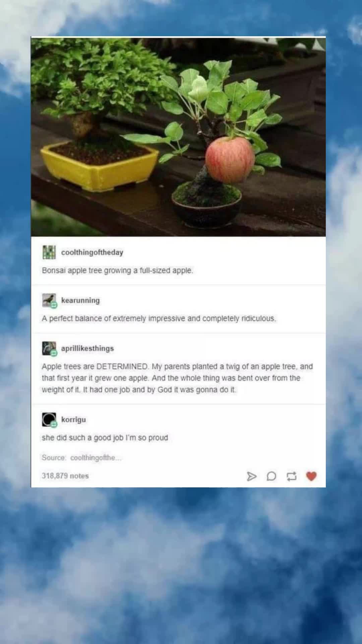Open the source link coolthingofthe...
This screenshot has width=362, height=644.
click(96, 458)
